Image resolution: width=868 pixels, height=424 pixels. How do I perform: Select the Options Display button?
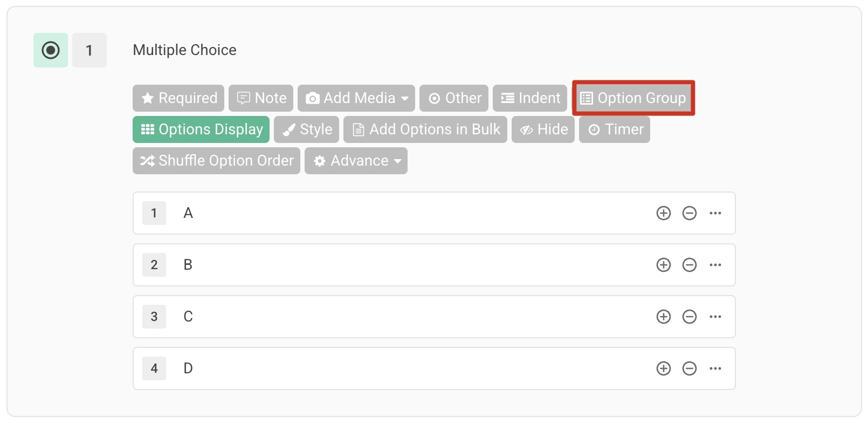[x=201, y=129]
